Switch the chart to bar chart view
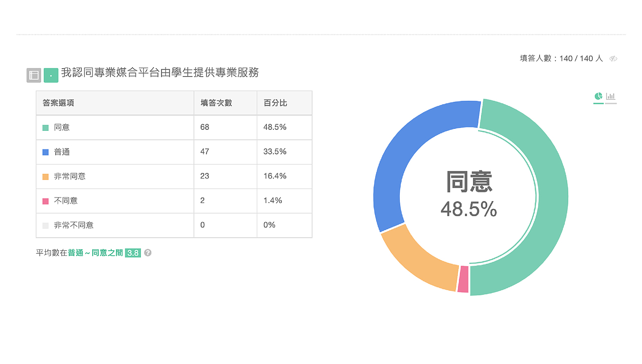Image resolution: width=642 pixels, height=364 pixels. tap(610, 96)
